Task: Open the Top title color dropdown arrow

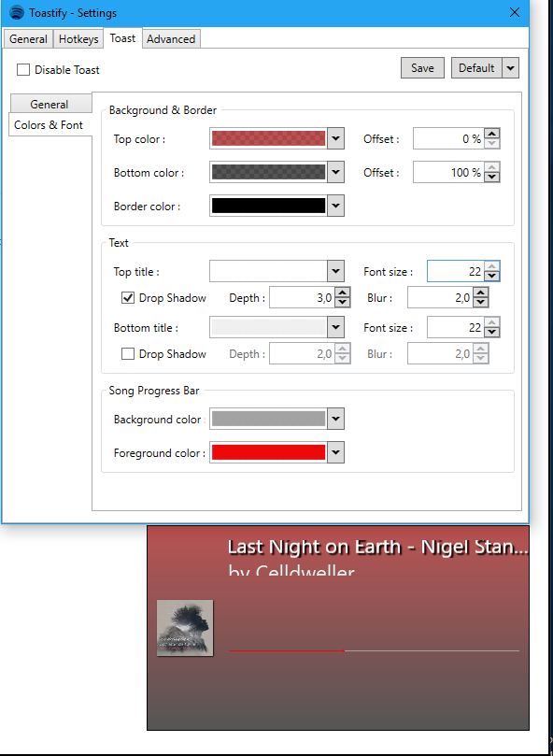Action: click(335, 271)
